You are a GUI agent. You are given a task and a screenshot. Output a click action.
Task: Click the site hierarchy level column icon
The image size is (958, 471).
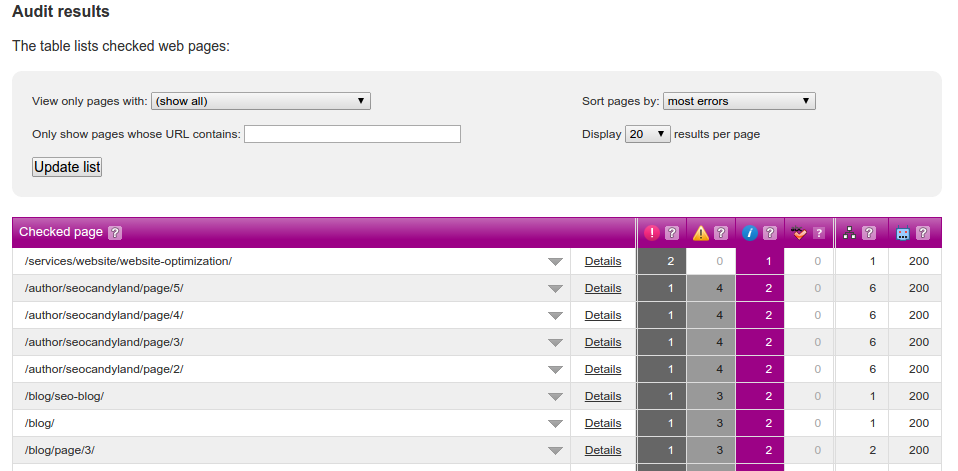[850, 233]
